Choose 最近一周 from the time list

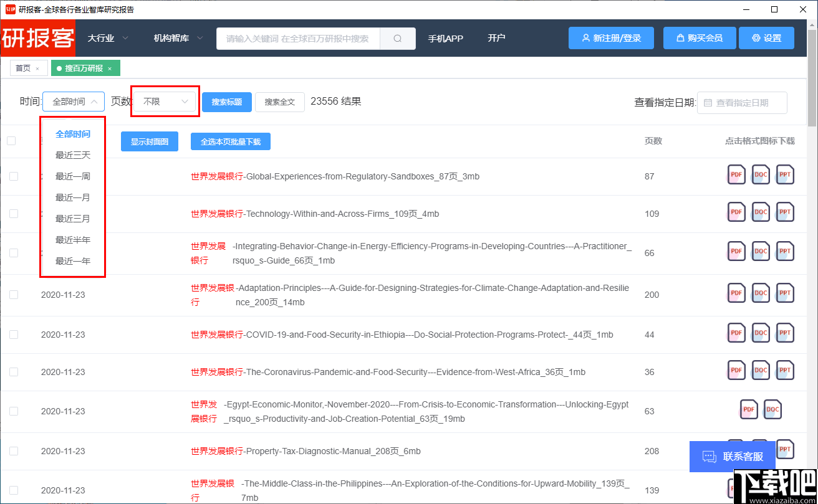(x=73, y=176)
